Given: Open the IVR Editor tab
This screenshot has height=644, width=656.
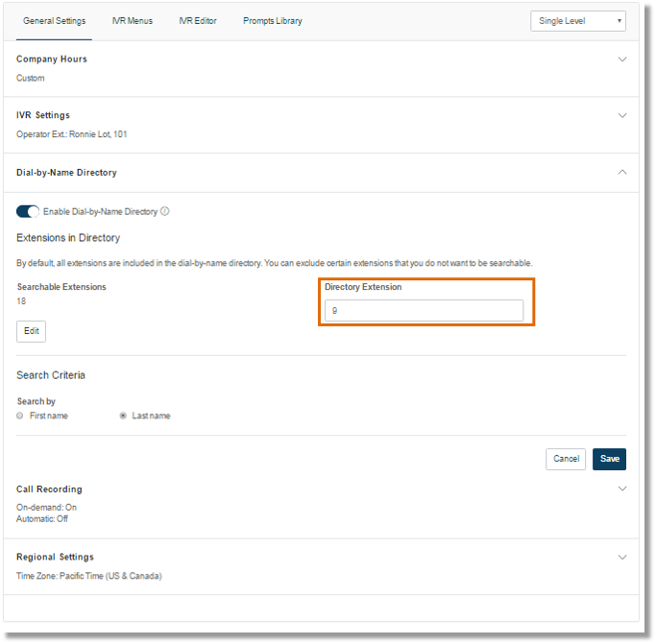Looking at the screenshot, I should click(x=198, y=21).
